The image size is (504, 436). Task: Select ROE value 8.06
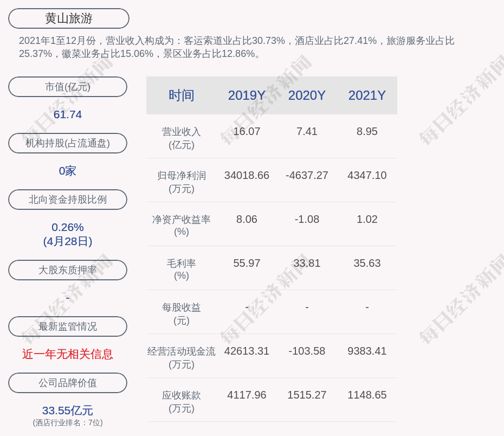click(x=247, y=219)
